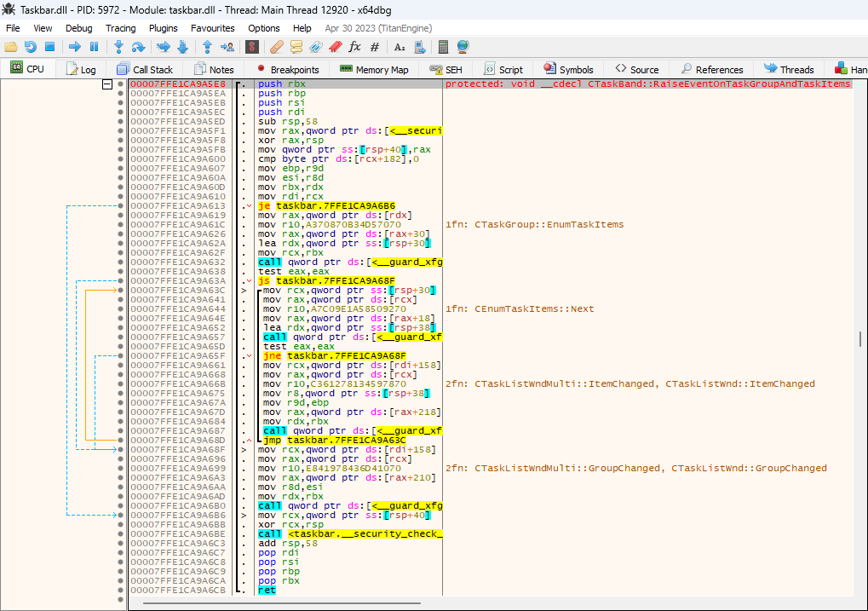Open the Debug menu

(x=78, y=28)
